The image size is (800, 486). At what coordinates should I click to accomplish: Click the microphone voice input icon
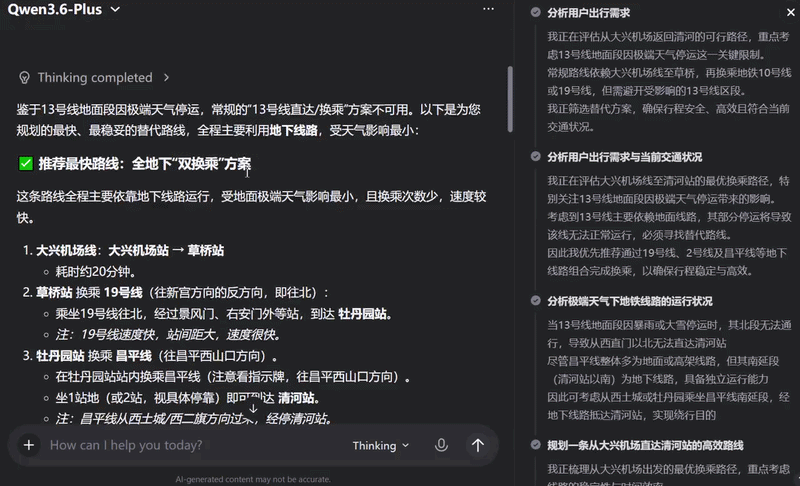click(x=441, y=445)
